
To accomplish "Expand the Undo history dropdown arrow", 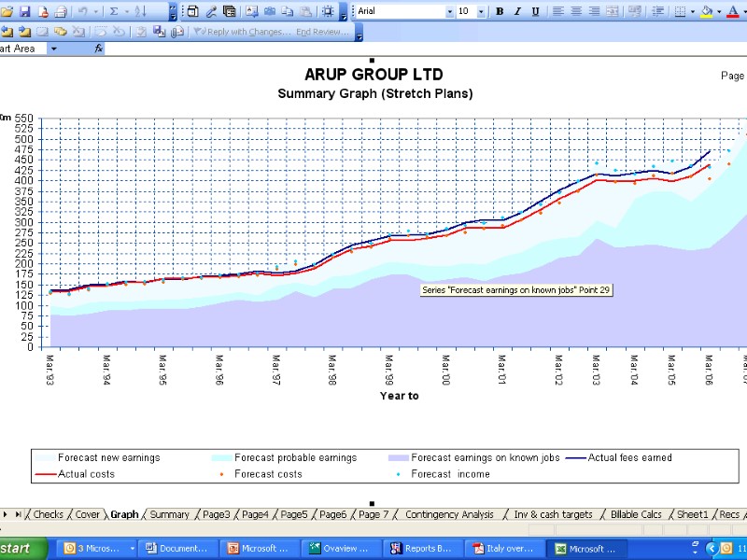I will pyautogui.click(x=95, y=11).
